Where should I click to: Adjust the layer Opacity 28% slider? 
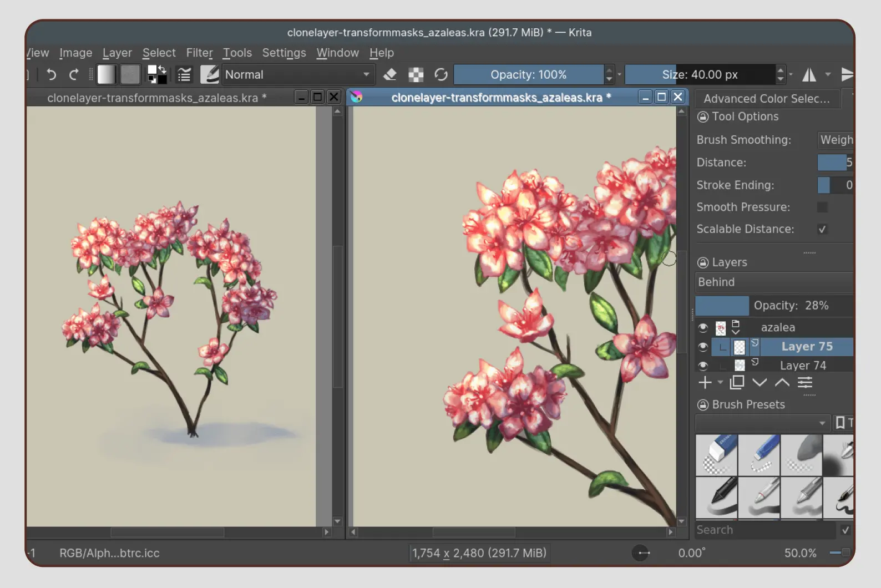click(774, 306)
